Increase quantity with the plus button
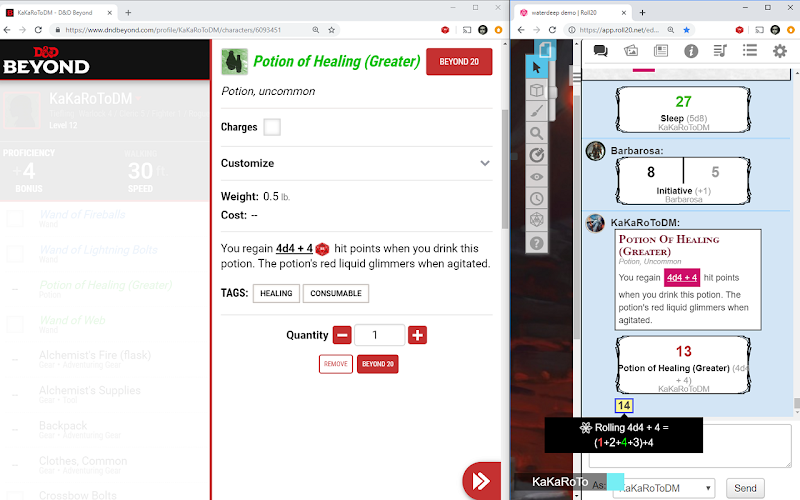The width and height of the screenshot is (800, 500). pos(417,335)
